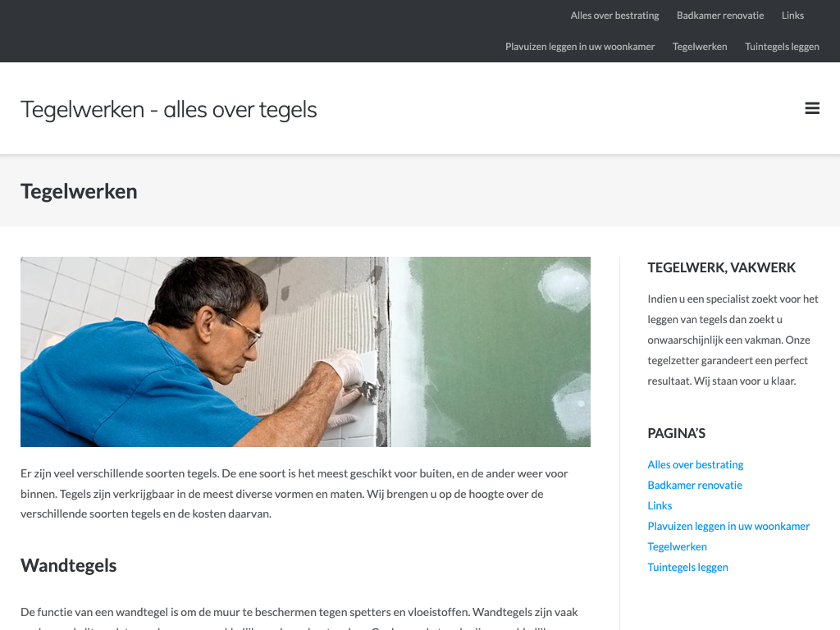Visit 'Tuintegels leggen' from the sidebar
Screen dimensions: 840x630
[688, 567]
